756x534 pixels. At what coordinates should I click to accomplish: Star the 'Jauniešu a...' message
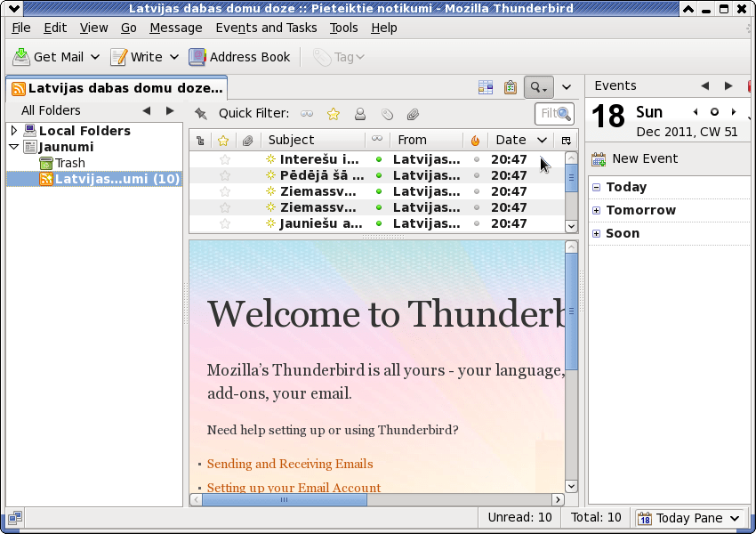pos(225,223)
